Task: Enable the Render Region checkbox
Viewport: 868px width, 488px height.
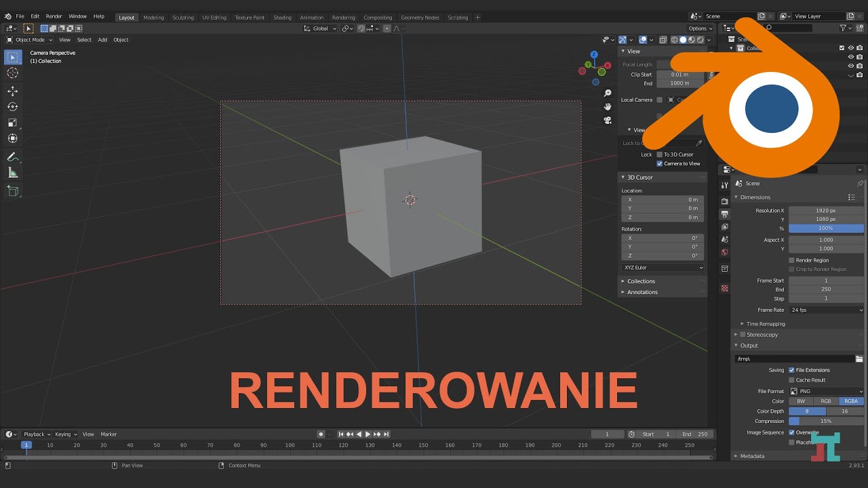Action: coord(791,260)
